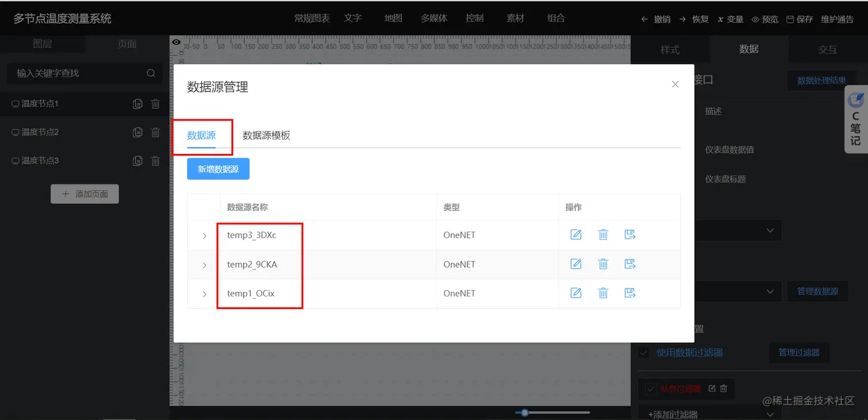Viewport: 868px width, 420px height.
Task: Delete the 温度节点2 page
Action: (155, 132)
